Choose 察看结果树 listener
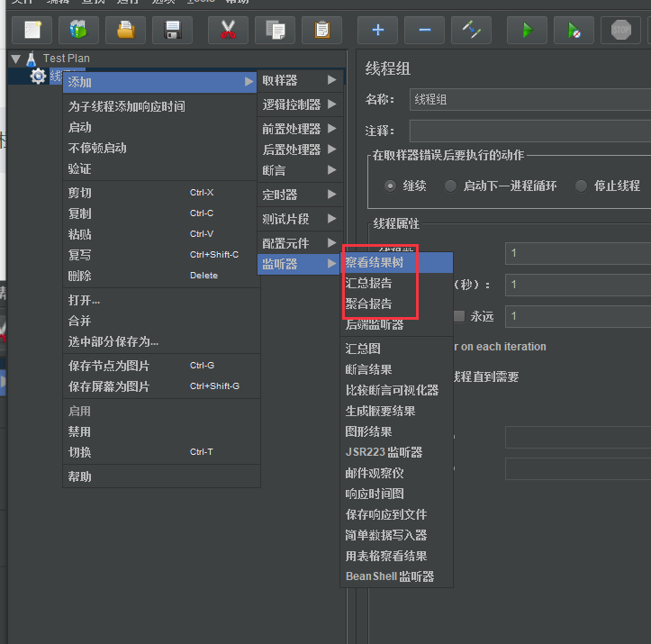 [x=396, y=262]
